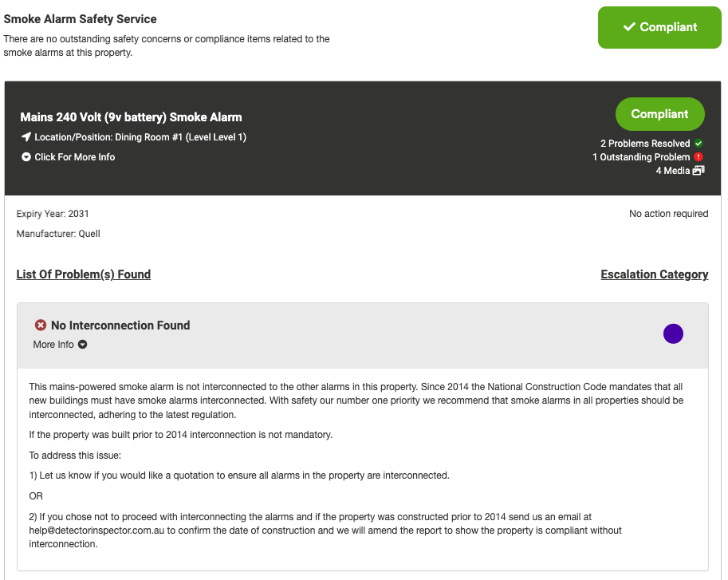Click the 2 Problems Resolved entry
728x580 pixels.
click(x=646, y=144)
